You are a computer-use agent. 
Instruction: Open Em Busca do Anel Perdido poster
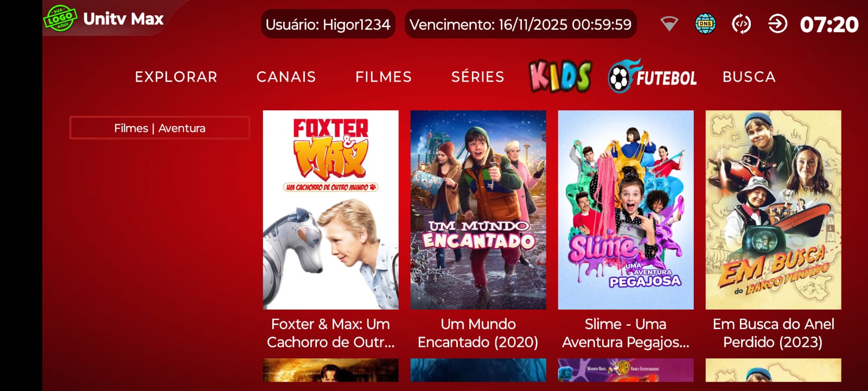(x=774, y=210)
